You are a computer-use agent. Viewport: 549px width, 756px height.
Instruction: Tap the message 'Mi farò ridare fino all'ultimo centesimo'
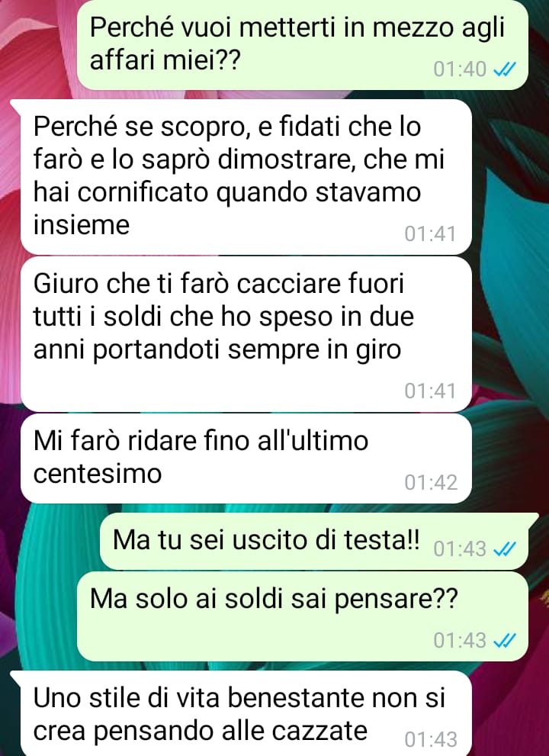pos(246,458)
